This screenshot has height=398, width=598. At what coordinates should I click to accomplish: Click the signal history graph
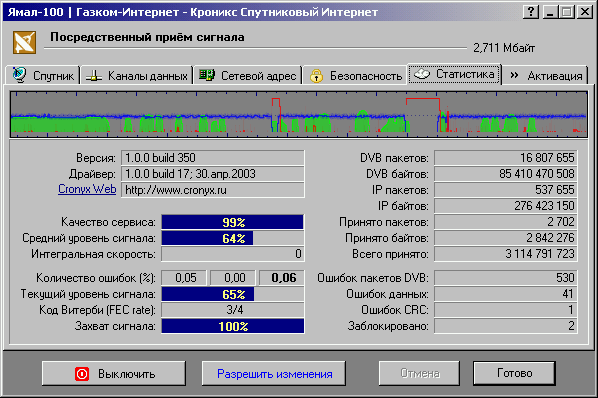tap(299, 114)
